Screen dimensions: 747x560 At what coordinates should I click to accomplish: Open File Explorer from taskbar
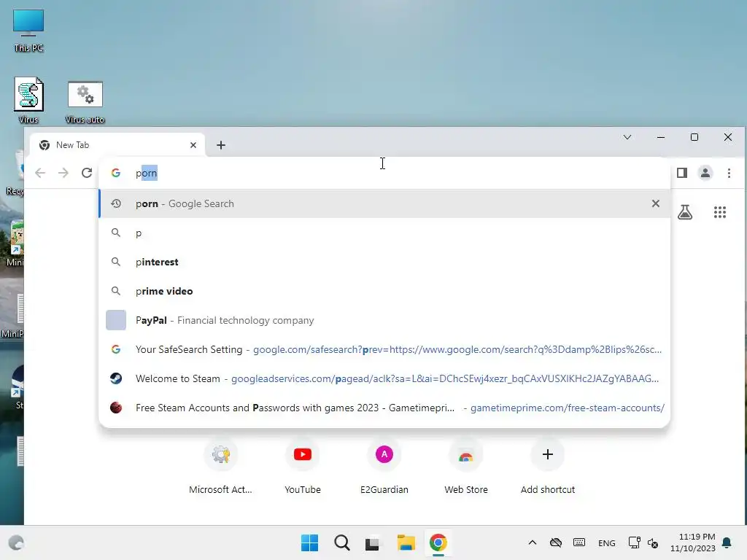pyautogui.click(x=406, y=542)
